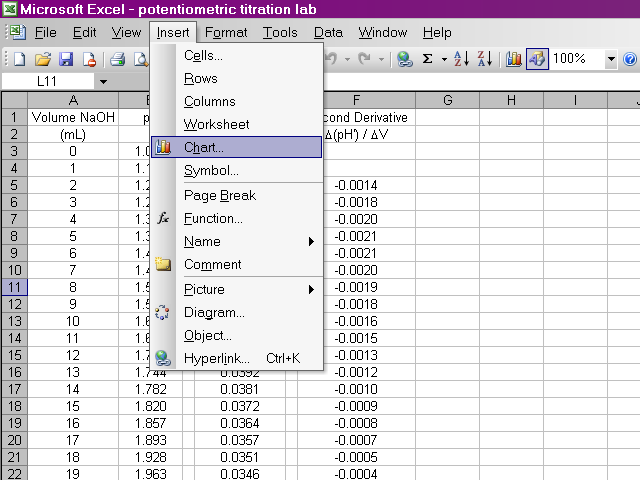Open the Redo history dropdown arrow

(381, 60)
